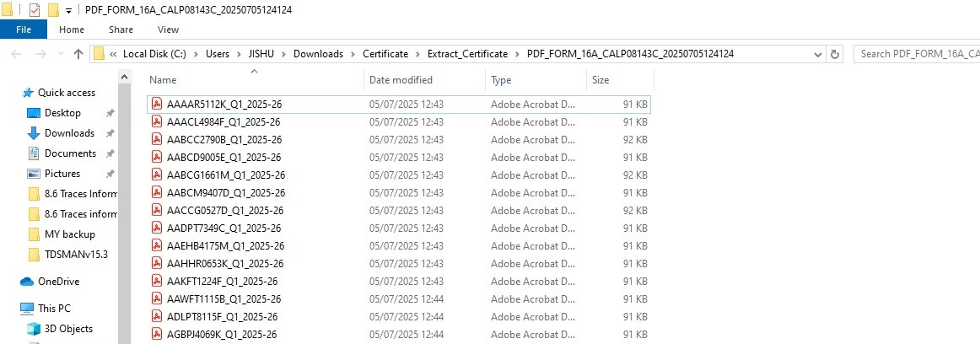Open the File menu tab
980x344 pixels.
(x=23, y=30)
